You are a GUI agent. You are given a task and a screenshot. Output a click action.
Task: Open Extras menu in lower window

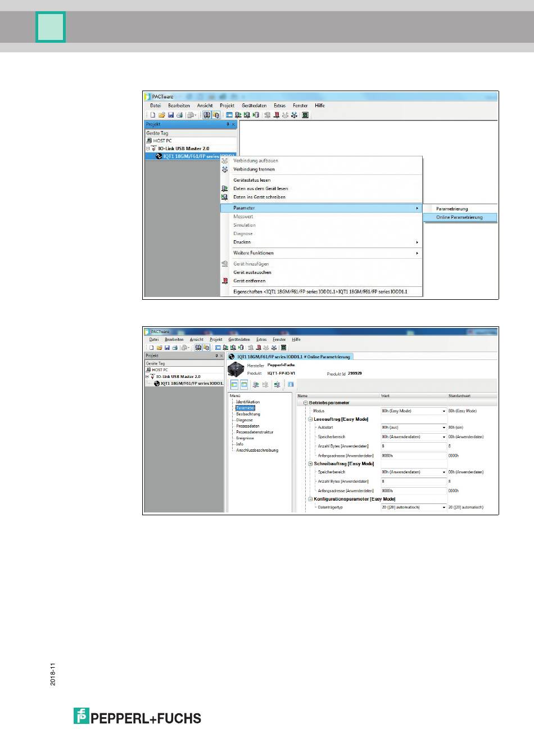[x=261, y=339]
